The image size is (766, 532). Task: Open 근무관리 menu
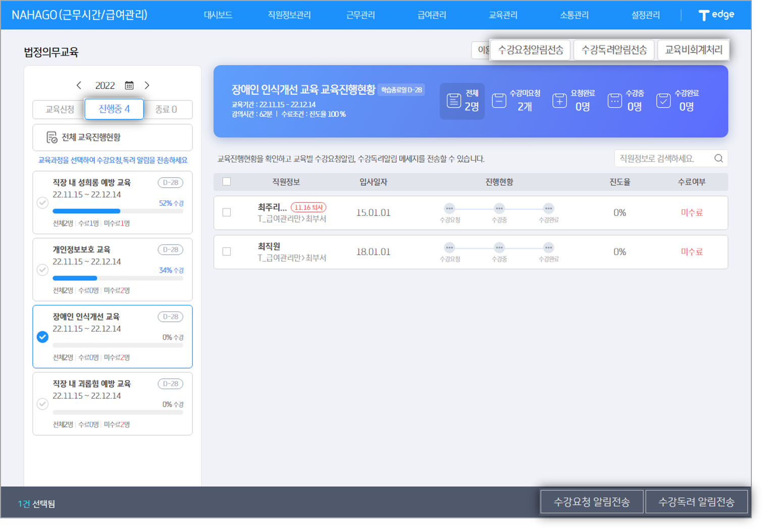[361, 15]
